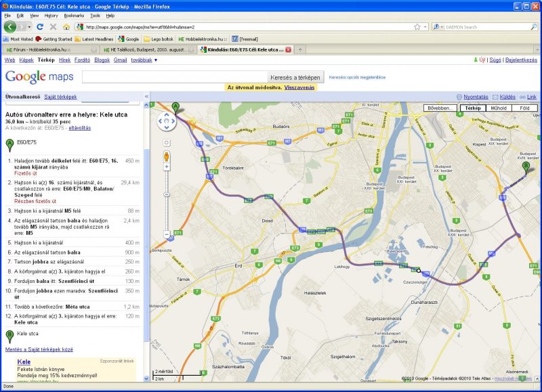Click the printer icon next to Nyomtatás
Viewport: 542px width, 392px height.
pos(459,97)
